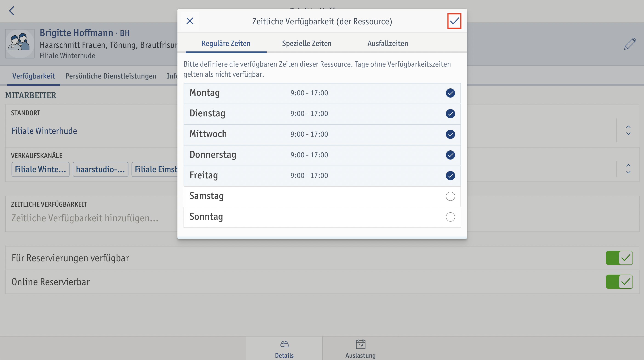644x360 pixels.
Task: Click the Montag day label
Action: 205,93
